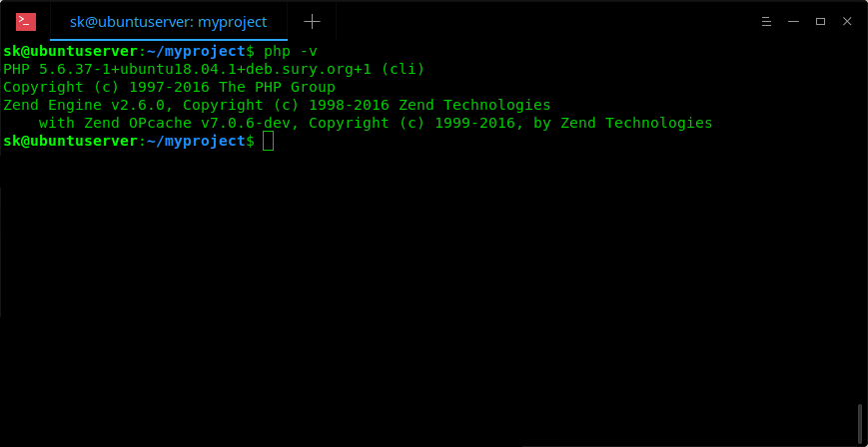Click sk@ubuntuserver in the first prompt
This screenshot has width=868, height=447.
tap(70, 52)
